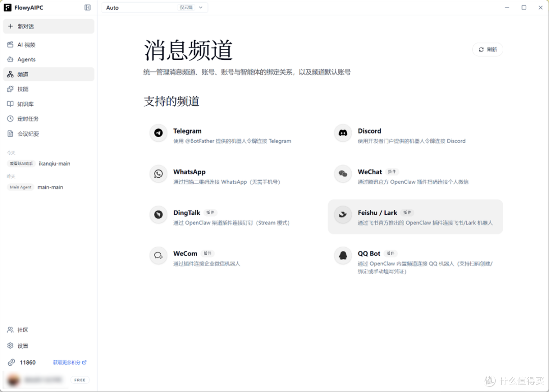This screenshot has height=392, width=549.
Task: Click the plugin badge next to QQ Bot
Action: pyautogui.click(x=390, y=253)
